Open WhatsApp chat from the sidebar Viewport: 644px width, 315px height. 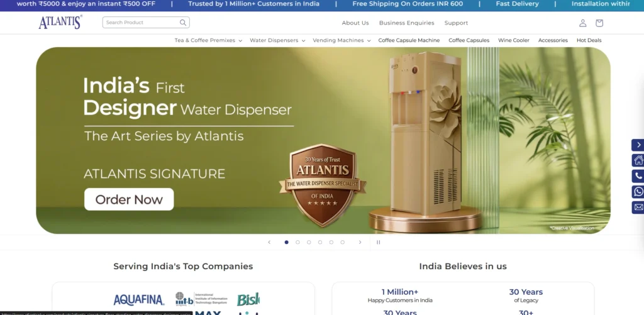click(x=638, y=192)
